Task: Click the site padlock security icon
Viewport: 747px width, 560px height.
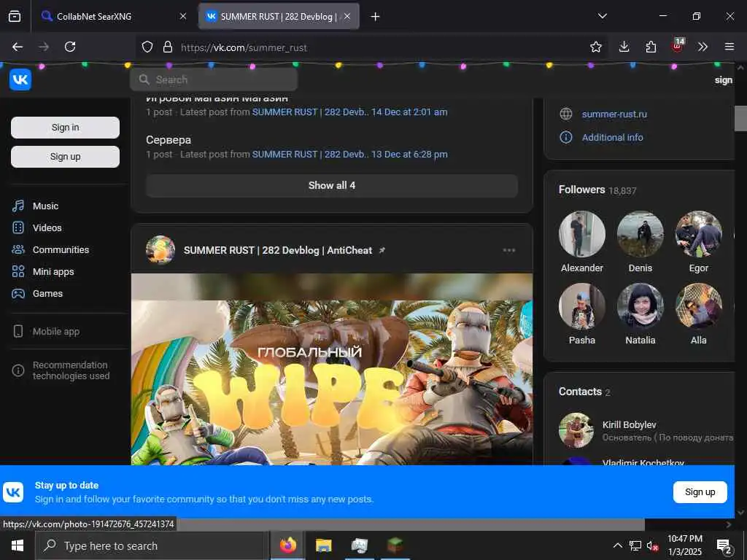Action: 167,47
